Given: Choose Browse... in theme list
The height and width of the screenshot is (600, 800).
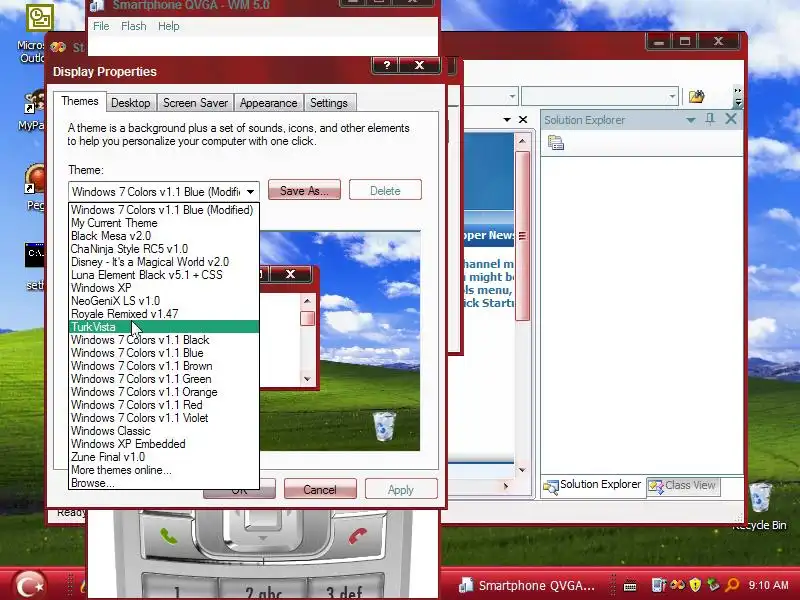Looking at the screenshot, I should 163,483.
